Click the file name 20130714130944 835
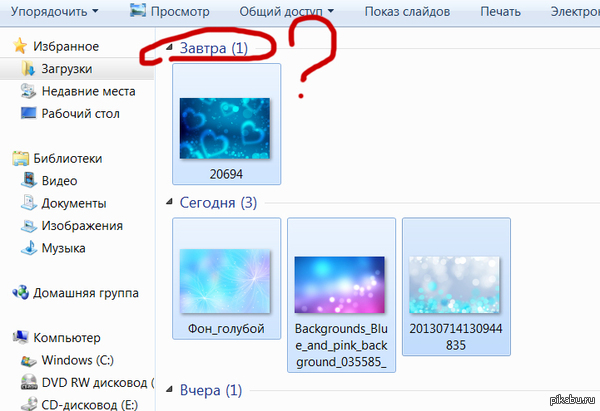The height and width of the screenshot is (411, 600). click(456, 337)
